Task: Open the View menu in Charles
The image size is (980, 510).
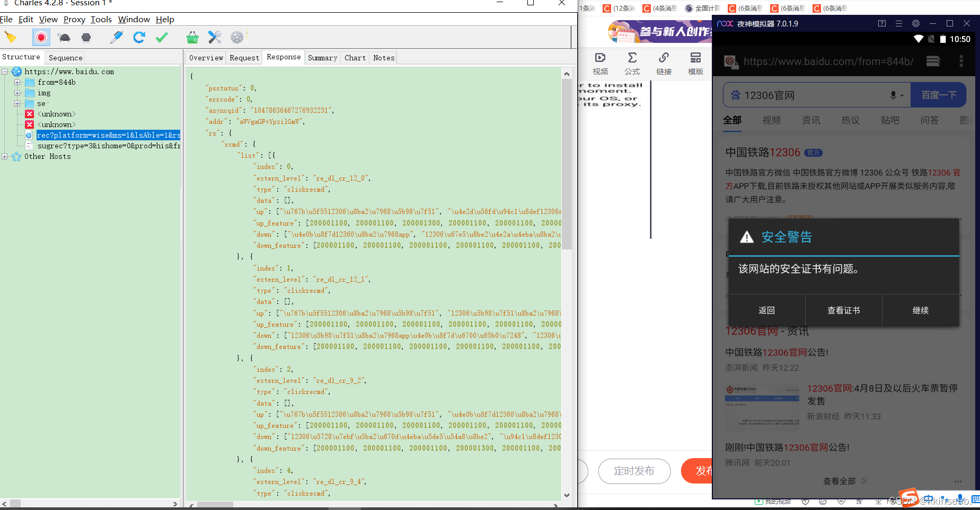Action: pyautogui.click(x=48, y=20)
